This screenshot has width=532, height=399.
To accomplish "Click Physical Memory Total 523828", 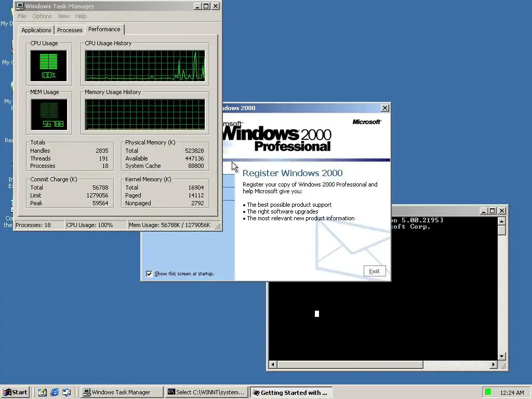I will [194, 151].
